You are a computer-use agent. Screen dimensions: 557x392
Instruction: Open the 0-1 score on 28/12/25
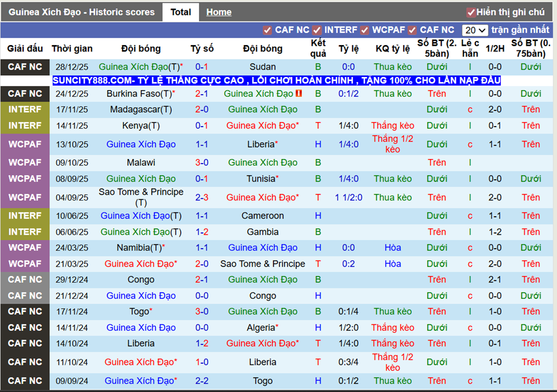pos(202,66)
